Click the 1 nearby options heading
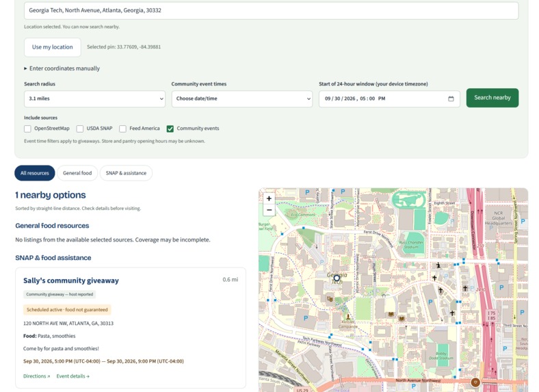The width and height of the screenshot is (539, 392). (x=51, y=195)
